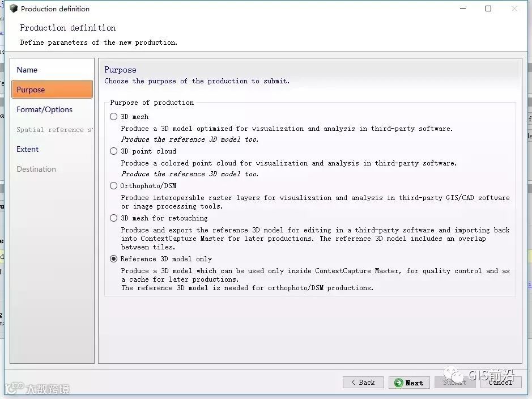Image resolution: width=532 pixels, height=399 pixels.
Task: Click the Next button
Action: [409, 383]
